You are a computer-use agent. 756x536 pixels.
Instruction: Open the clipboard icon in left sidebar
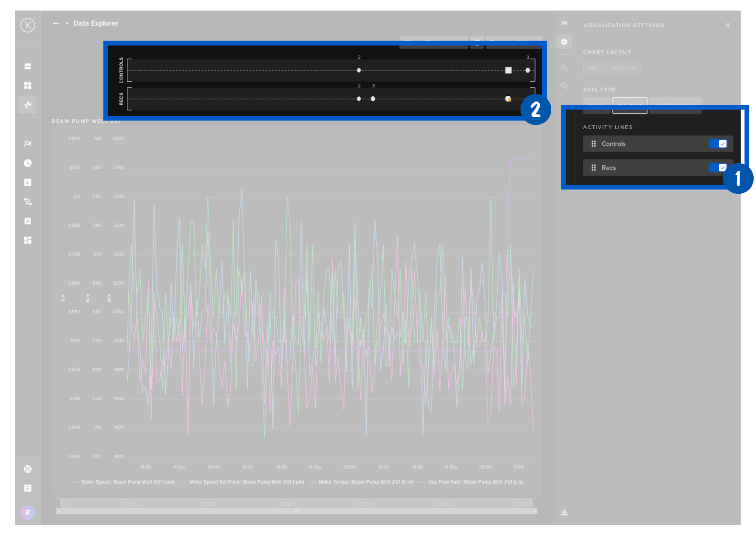pyautogui.click(x=28, y=221)
